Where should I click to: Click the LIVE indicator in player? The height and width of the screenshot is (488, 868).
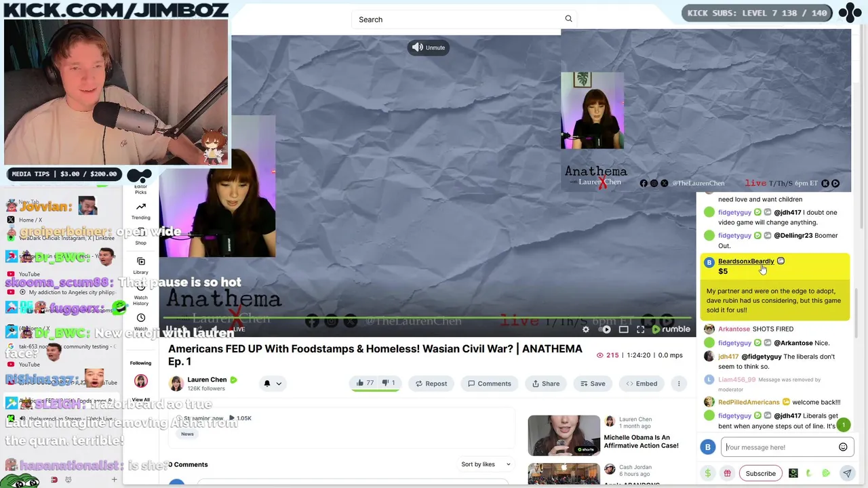point(239,329)
